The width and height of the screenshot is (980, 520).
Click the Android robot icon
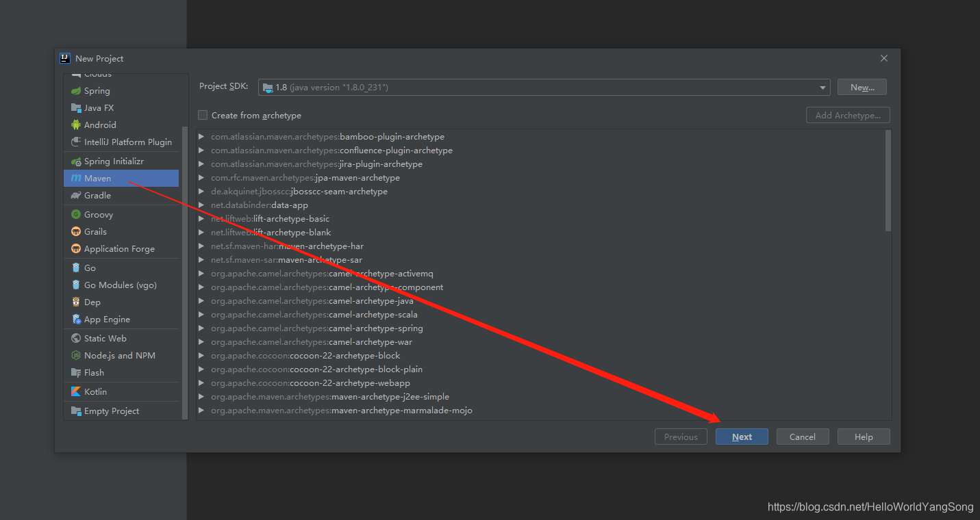click(76, 125)
